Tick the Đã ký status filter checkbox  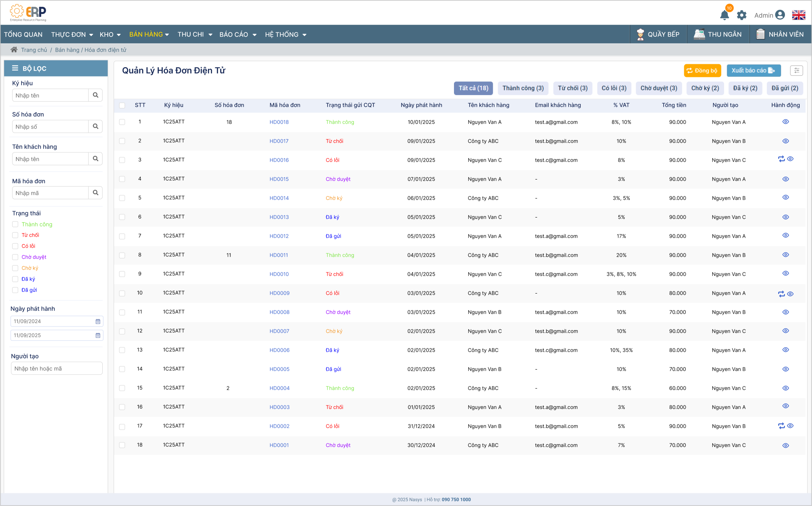15,279
